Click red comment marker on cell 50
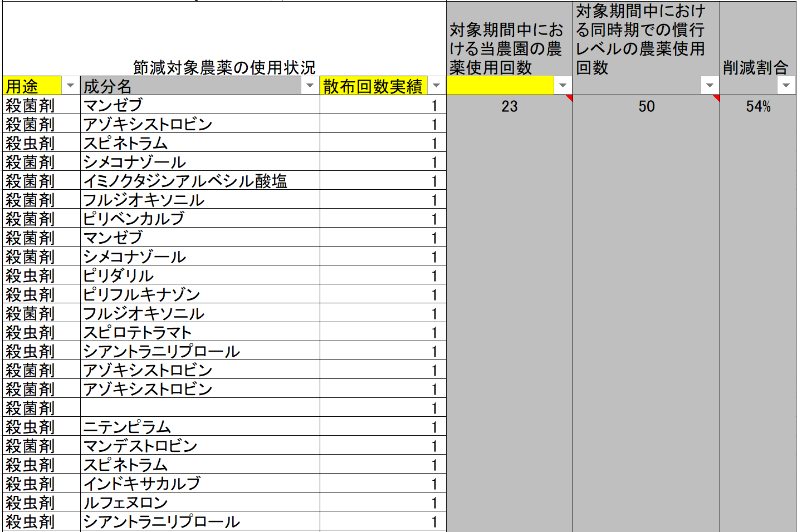 [716, 98]
